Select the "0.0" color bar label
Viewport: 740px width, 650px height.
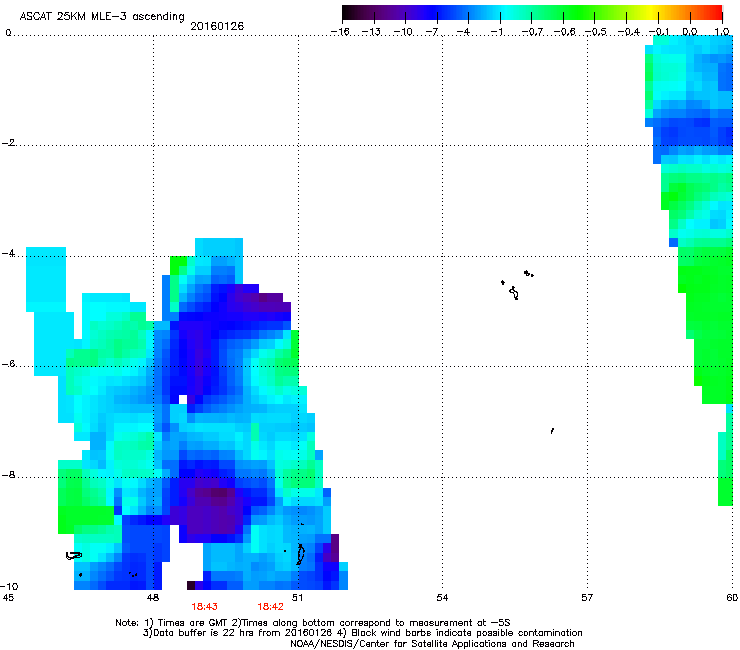pyautogui.click(x=690, y=32)
